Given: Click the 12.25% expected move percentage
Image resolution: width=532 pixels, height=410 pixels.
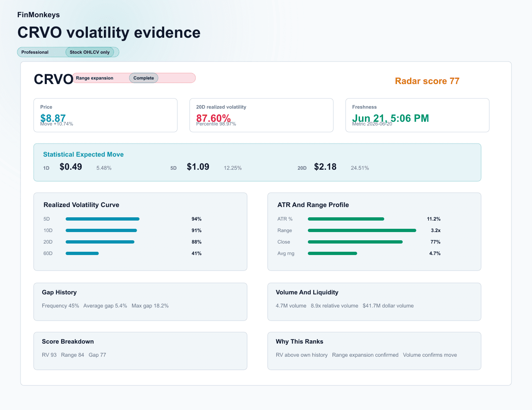Looking at the screenshot, I should [233, 168].
